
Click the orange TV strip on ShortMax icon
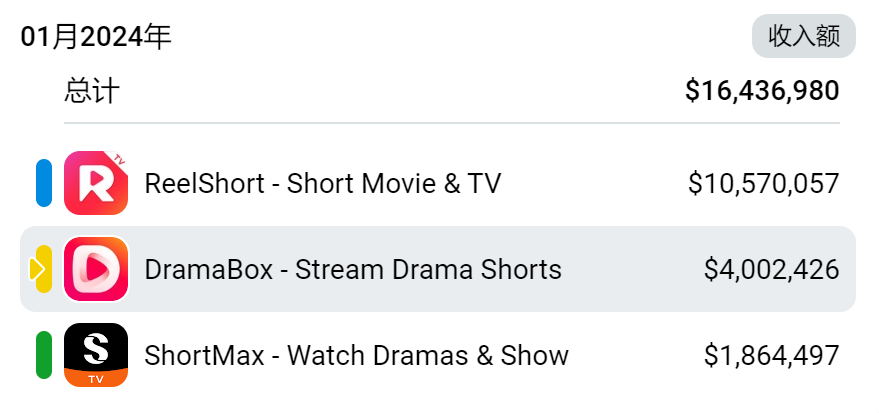[x=96, y=378]
